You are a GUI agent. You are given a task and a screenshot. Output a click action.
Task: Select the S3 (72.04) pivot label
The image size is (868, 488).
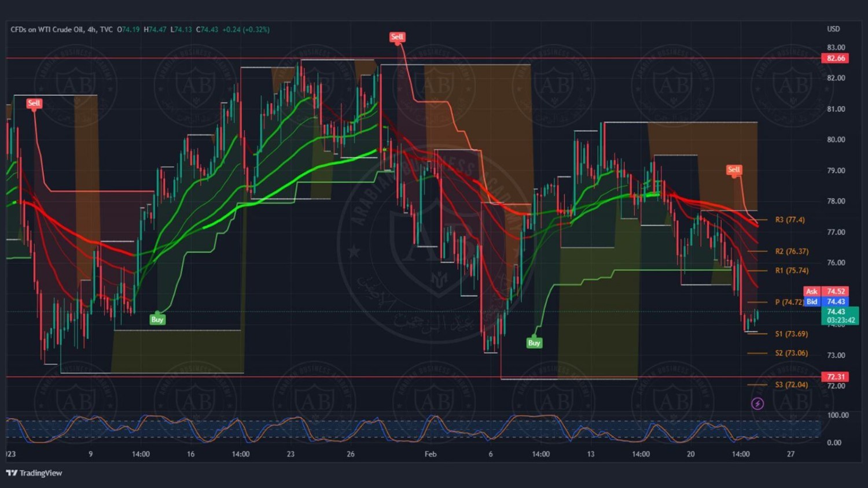pos(792,385)
